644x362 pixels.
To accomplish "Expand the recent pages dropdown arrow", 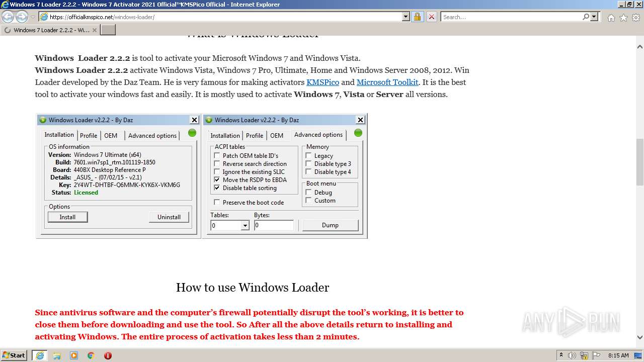I will [33, 17].
